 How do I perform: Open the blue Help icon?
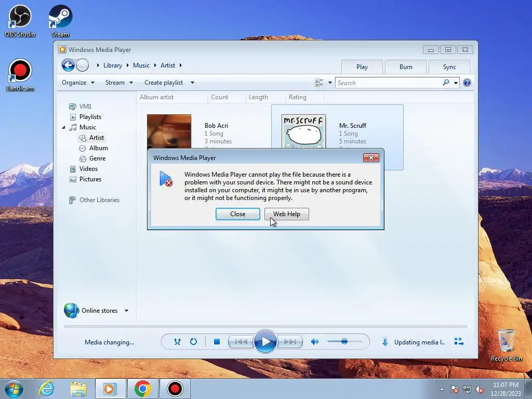(x=467, y=83)
